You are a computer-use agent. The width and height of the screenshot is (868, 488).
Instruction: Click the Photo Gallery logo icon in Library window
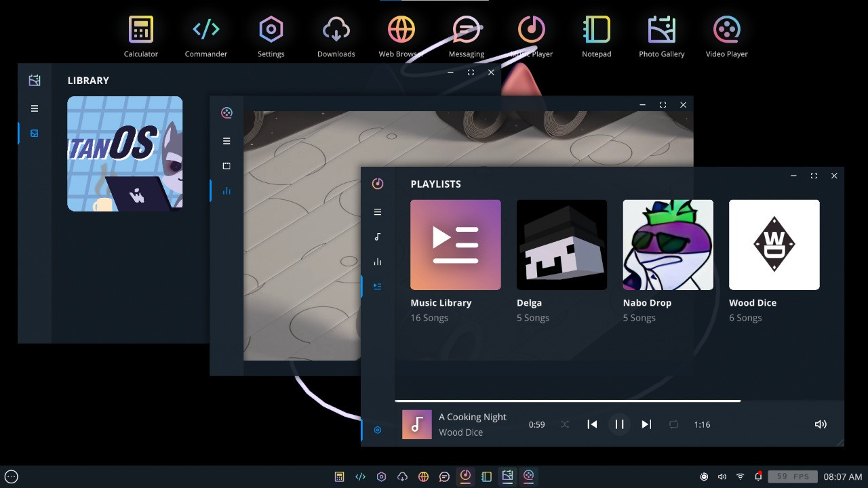tap(34, 80)
